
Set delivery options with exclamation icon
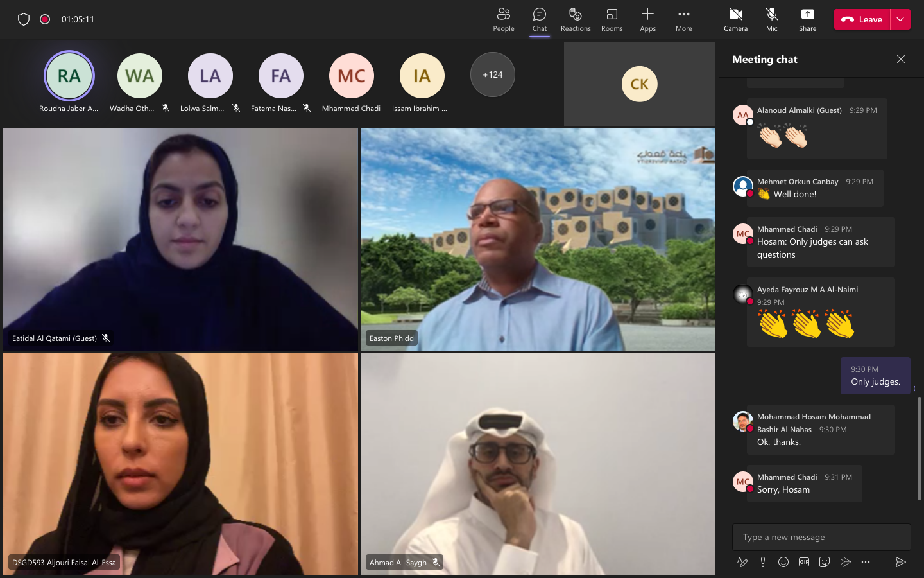point(763,562)
